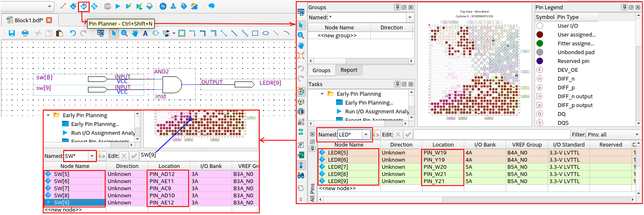Select the Text tool labeled A
This screenshot has height=215, width=644.
click(x=145, y=33)
